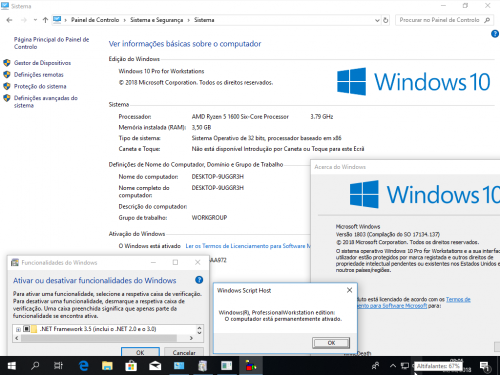Click features list scroll up arrow
Screen dimensions: 500x375
[199, 327]
